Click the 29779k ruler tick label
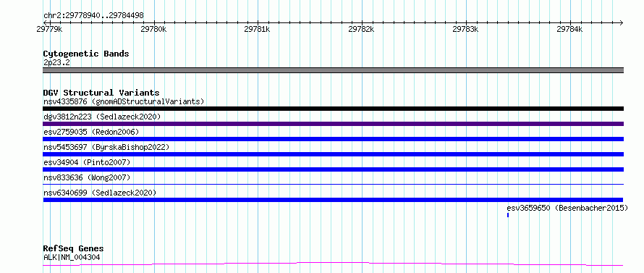644x273 pixels. [x=49, y=29]
